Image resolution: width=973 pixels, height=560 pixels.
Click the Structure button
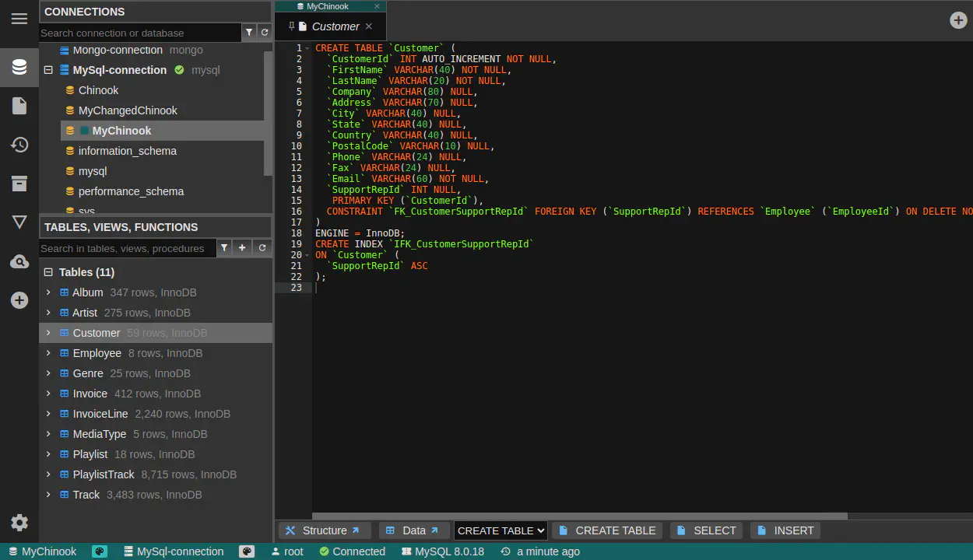pos(323,530)
